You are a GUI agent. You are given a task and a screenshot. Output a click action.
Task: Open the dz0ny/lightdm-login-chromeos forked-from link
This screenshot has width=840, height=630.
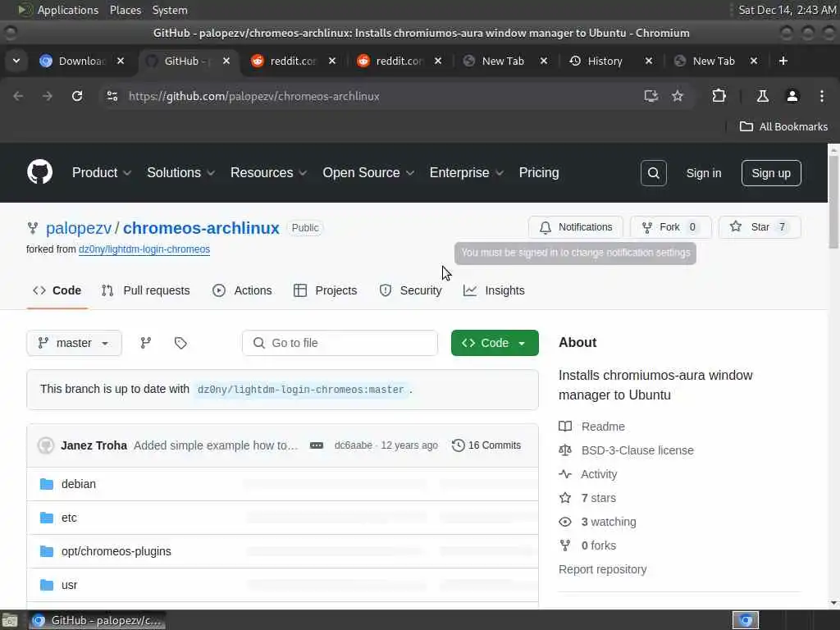(x=144, y=249)
